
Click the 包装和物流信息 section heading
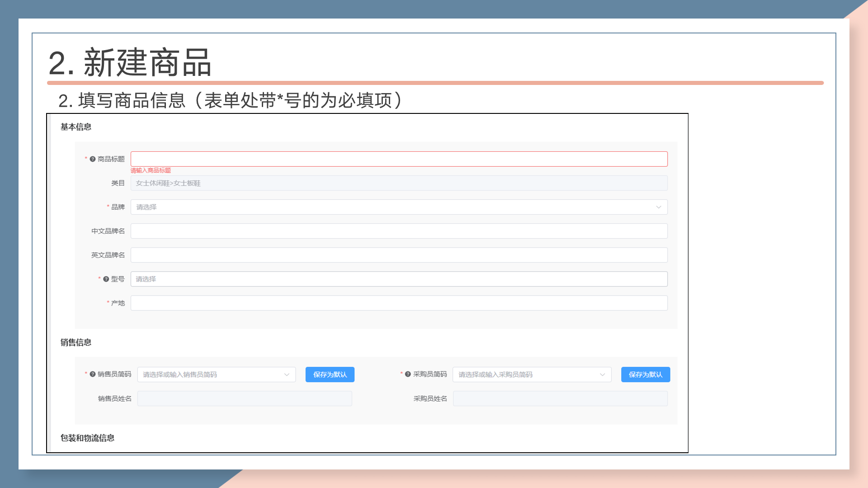pos(87,438)
